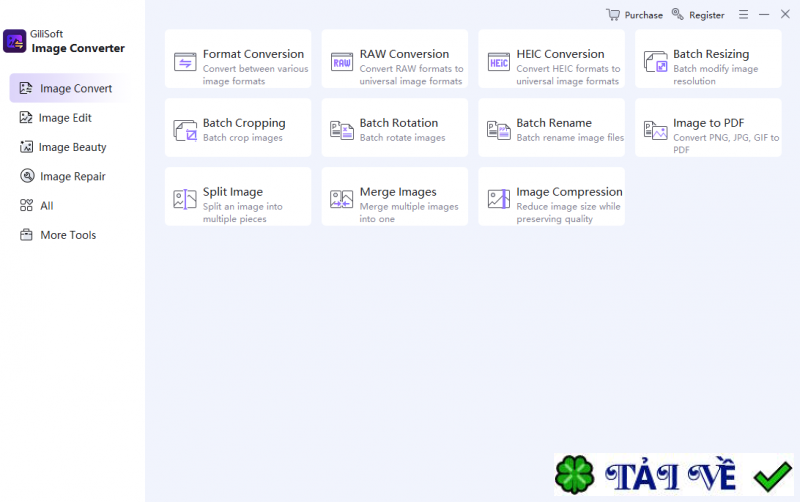Open the hamburger menu icon
Image resolution: width=800 pixels, height=502 pixels.
tap(743, 14)
